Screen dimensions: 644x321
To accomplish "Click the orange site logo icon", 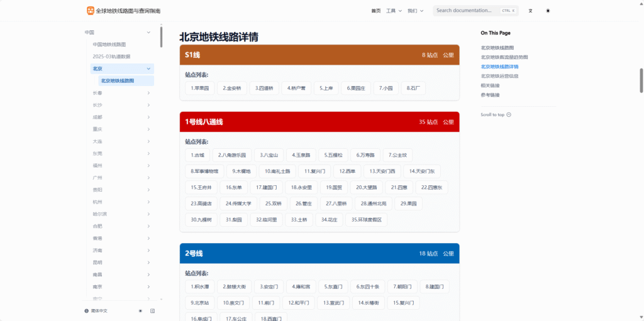I will coord(91,11).
